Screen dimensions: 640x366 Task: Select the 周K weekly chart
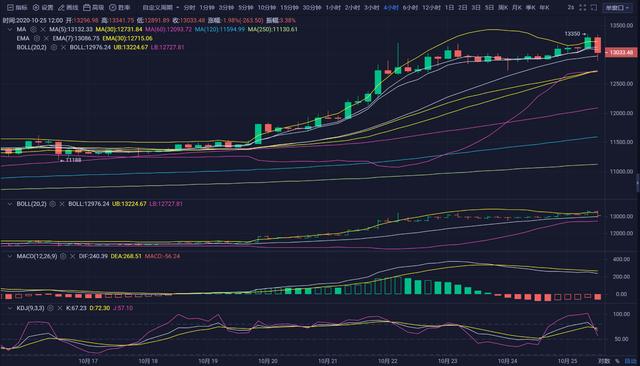click(x=503, y=7)
